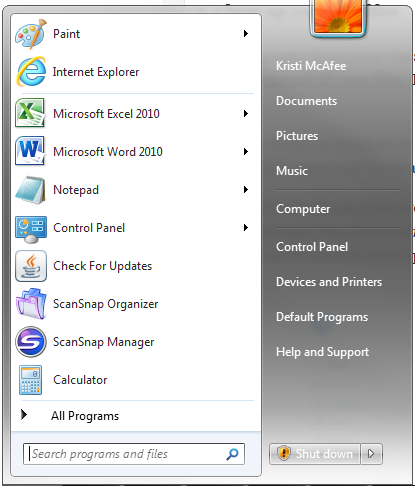The height and width of the screenshot is (486, 415).
Task: Open the Kristi McAfee user folder
Action: (311, 66)
